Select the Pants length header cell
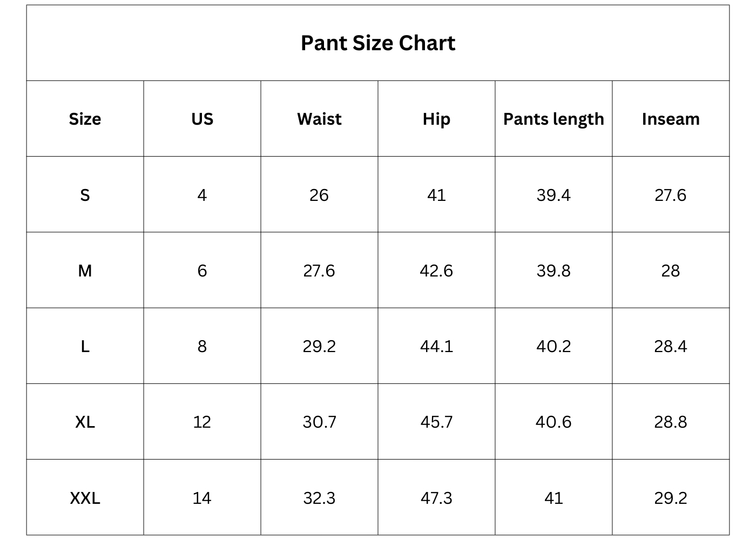 pyautogui.click(x=553, y=119)
